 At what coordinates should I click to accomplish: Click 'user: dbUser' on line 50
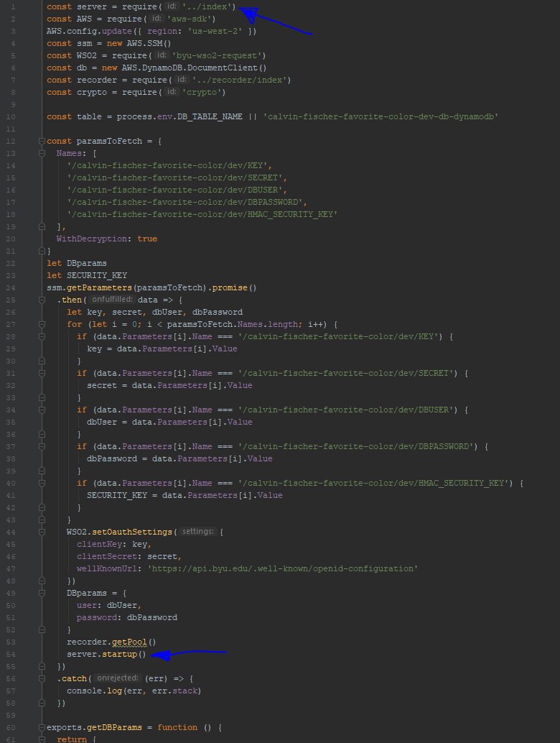(108, 606)
